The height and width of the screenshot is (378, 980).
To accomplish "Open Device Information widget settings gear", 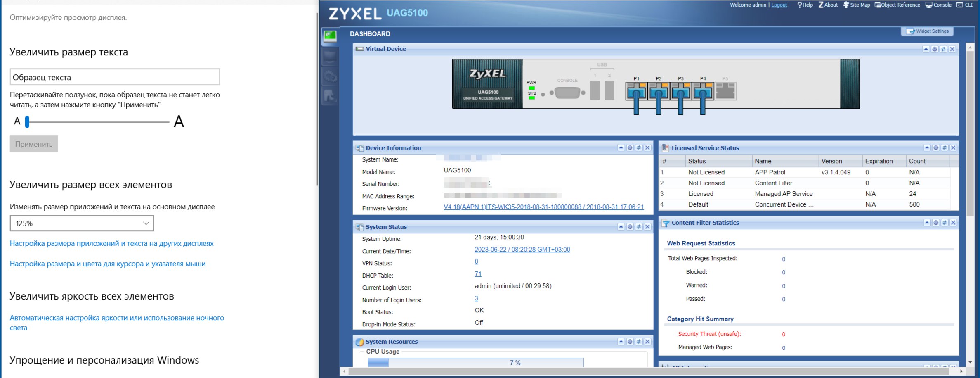I will tap(630, 147).
